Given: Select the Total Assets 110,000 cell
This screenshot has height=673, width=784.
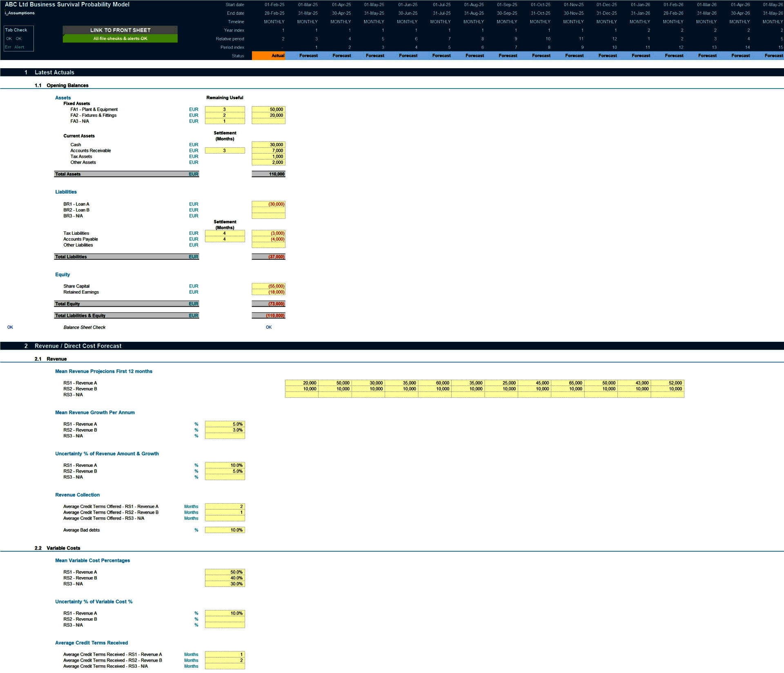Looking at the screenshot, I should 268,174.
